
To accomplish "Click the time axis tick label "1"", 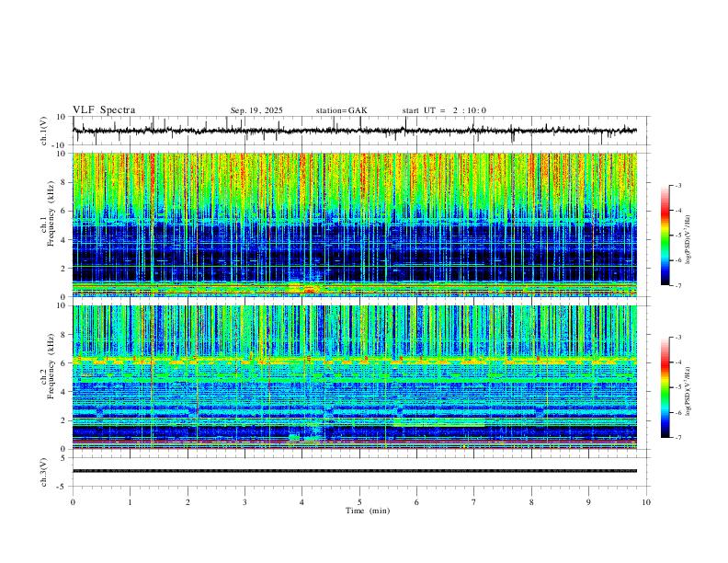I will point(130,502).
